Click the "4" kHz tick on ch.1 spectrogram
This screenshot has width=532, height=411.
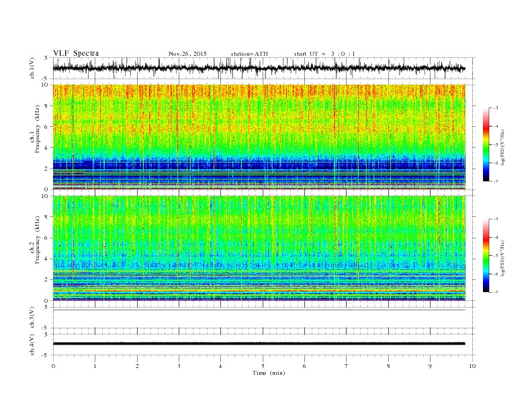point(47,148)
